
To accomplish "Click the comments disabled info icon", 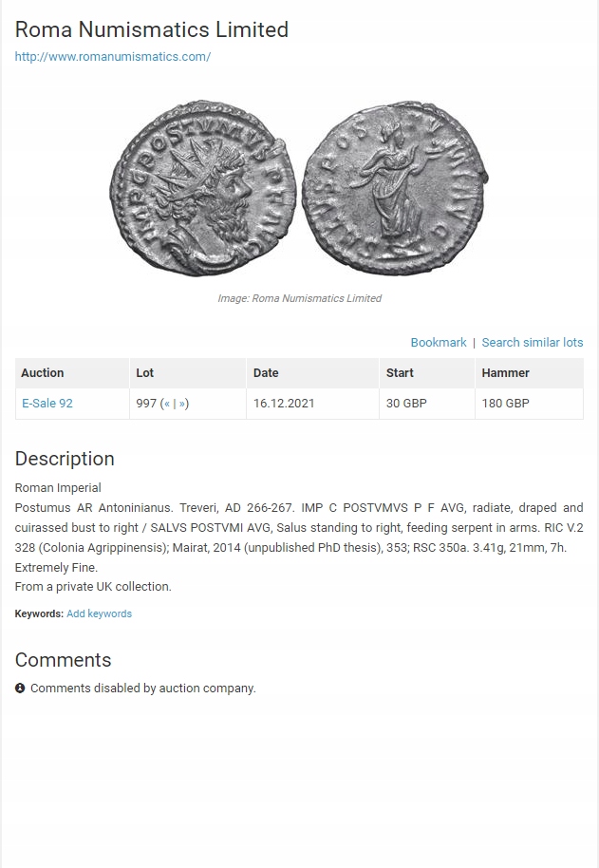I will [20, 688].
